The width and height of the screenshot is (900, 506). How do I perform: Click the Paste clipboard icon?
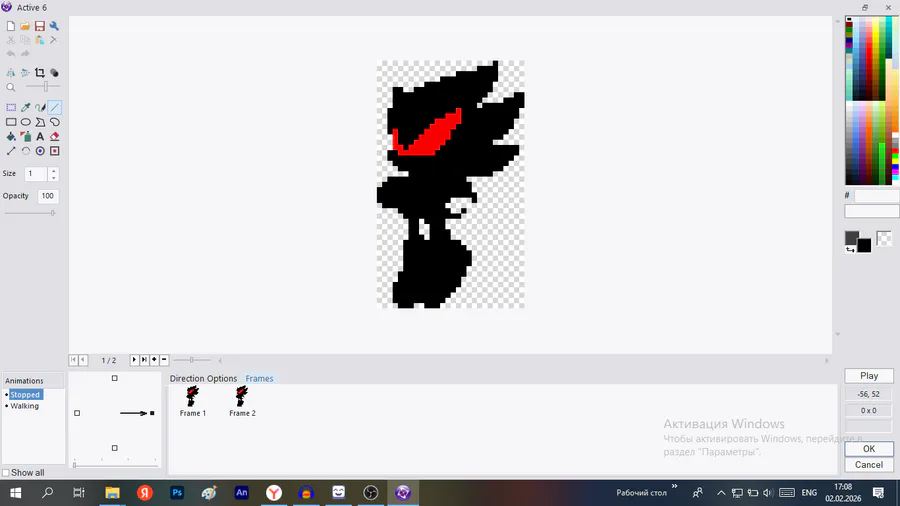[x=40, y=40]
